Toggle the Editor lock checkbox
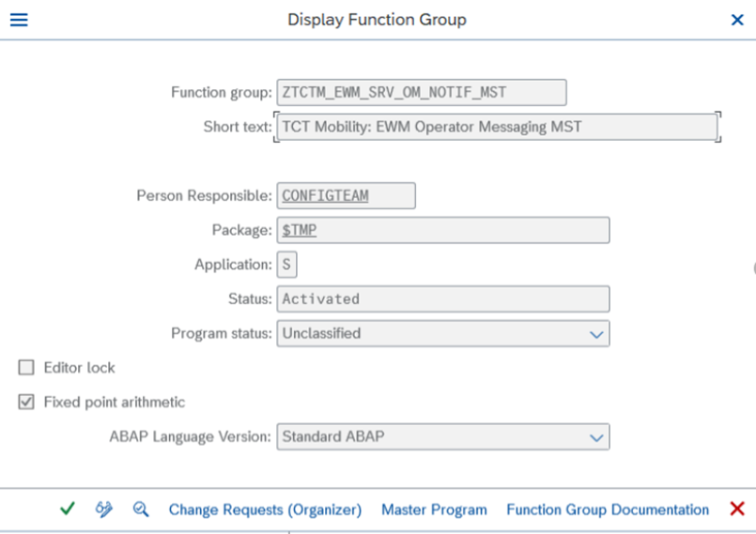The width and height of the screenshot is (756, 534). [x=26, y=368]
